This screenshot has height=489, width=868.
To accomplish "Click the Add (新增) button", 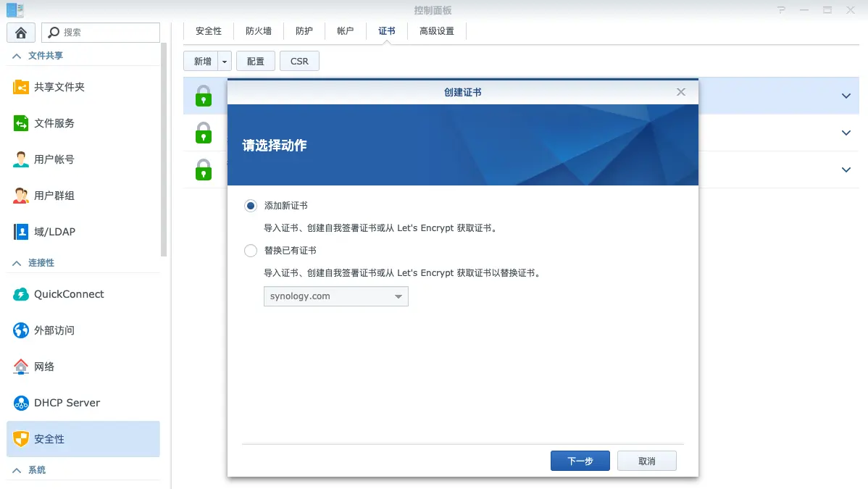I will pos(201,62).
